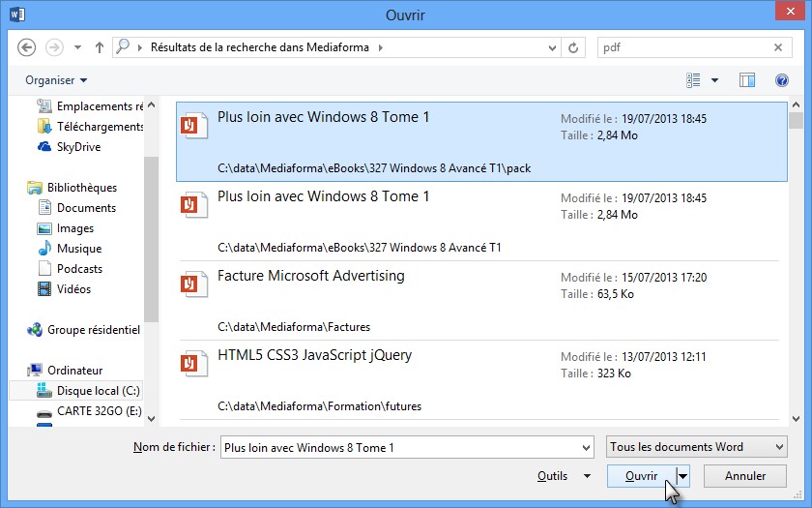Viewport: 812px width, 508px height.
Task: Open the Outils menu
Action: (564, 476)
